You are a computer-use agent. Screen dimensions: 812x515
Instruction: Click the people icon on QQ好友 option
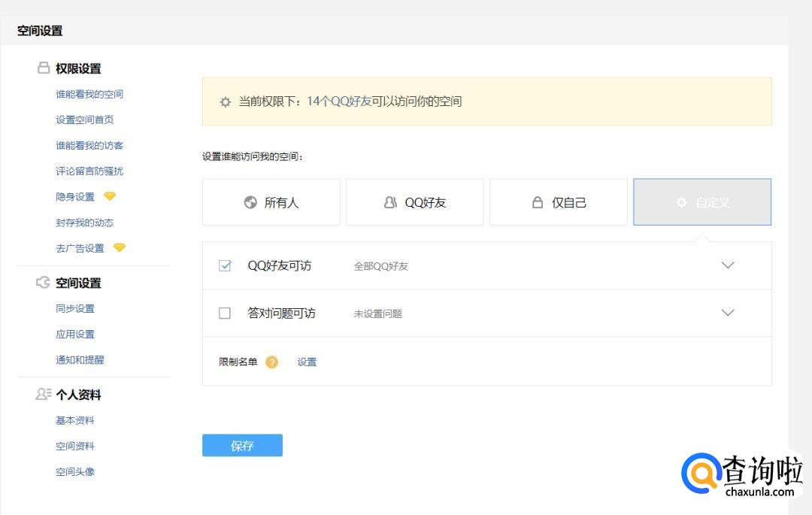pos(390,202)
